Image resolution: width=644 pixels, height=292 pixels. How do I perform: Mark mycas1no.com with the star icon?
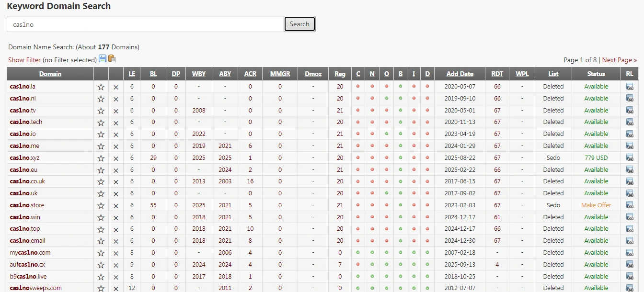point(101,253)
